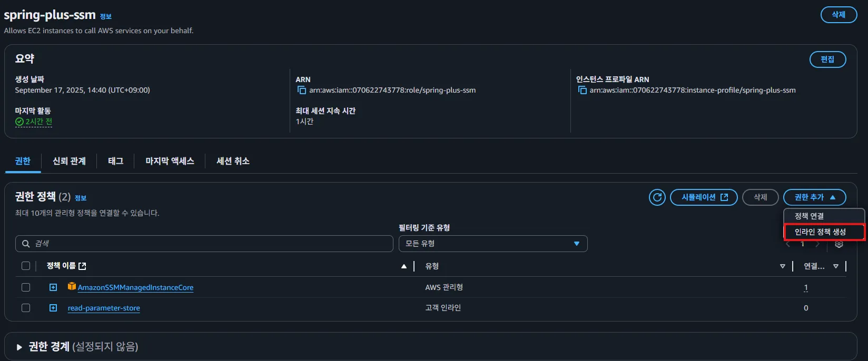Check the AmazonSSMManagedInstanceCore policy checkbox

pos(26,287)
